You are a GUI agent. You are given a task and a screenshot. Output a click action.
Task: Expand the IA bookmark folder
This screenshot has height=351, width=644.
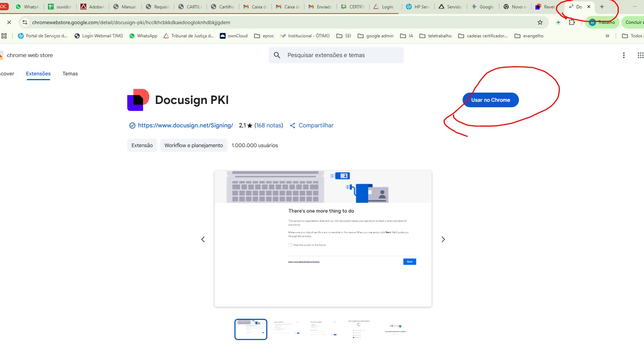click(407, 36)
